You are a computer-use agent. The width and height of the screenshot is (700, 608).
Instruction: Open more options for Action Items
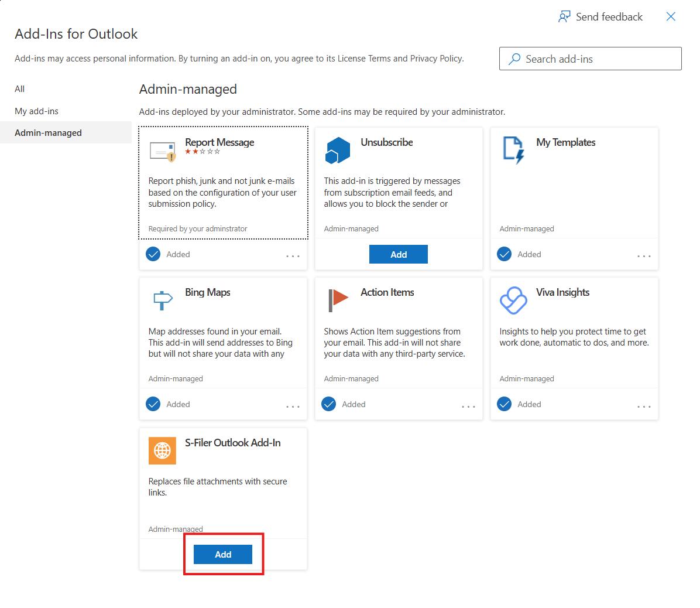(x=469, y=407)
